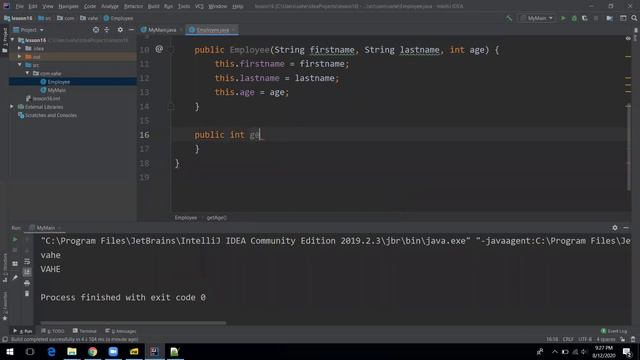This screenshot has height=360, width=640.
Task: Click the Run tool window button at bottom
Action: (23, 331)
